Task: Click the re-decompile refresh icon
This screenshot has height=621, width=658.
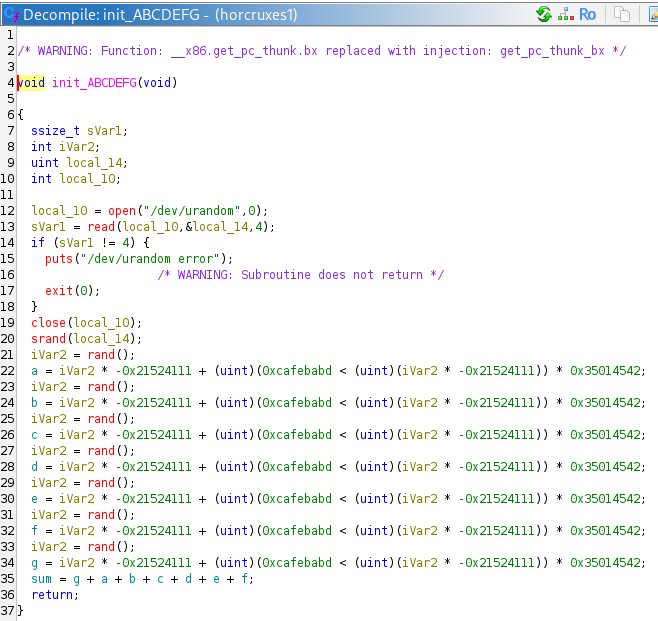Action: click(x=545, y=14)
